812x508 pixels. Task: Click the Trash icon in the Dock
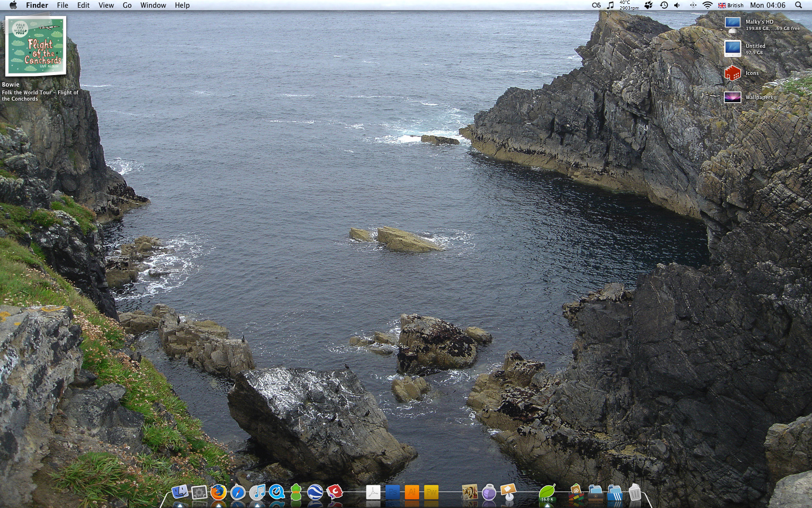point(635,493)
